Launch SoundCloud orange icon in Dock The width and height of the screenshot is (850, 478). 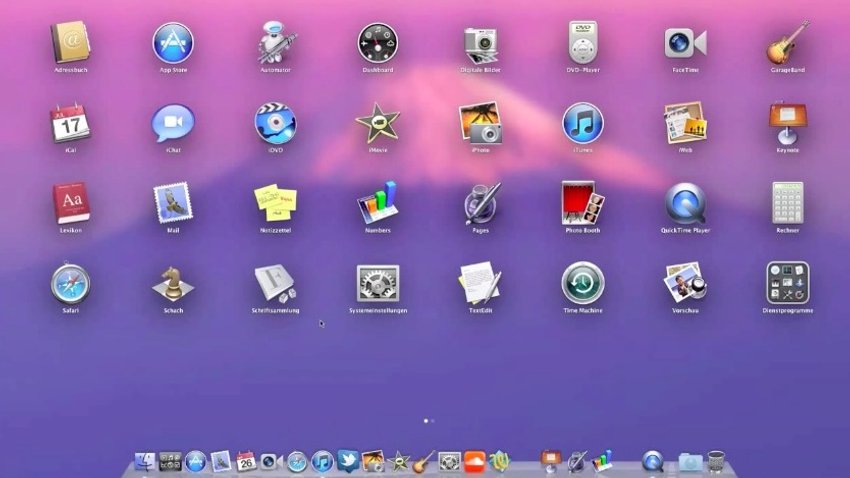475,462
